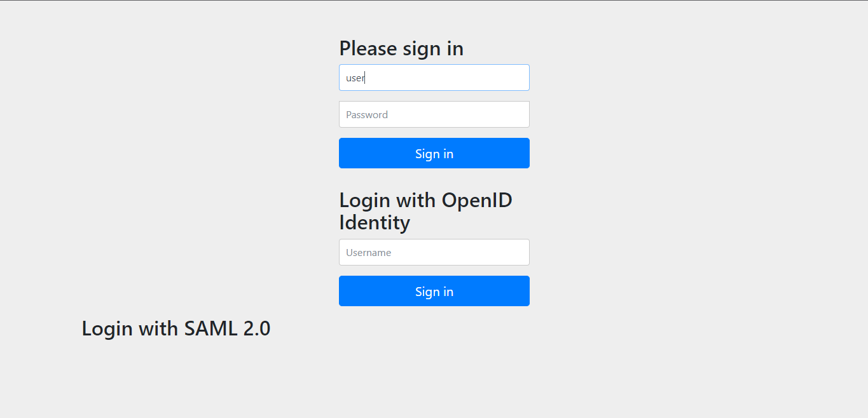Click the Sign in button under OpenID Username
The height and width of the screenshot is (418, 868).
(434, 291)
